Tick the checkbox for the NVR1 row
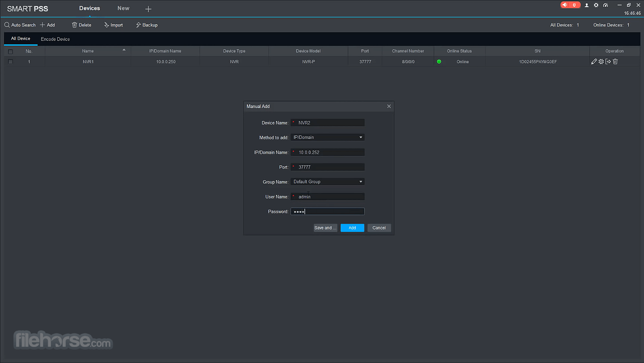This screenshot has width=644, height=363. pyautogui.click(x=10, y=61)
